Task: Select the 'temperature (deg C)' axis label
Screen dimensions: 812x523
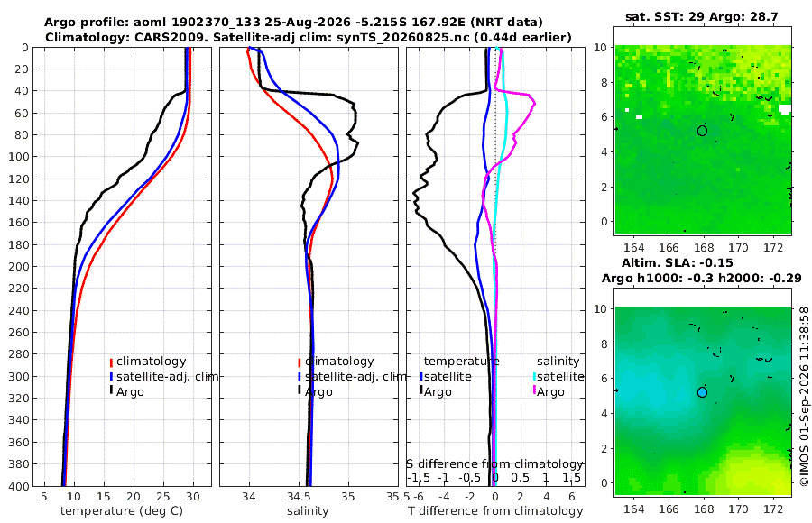Action: 122,511
